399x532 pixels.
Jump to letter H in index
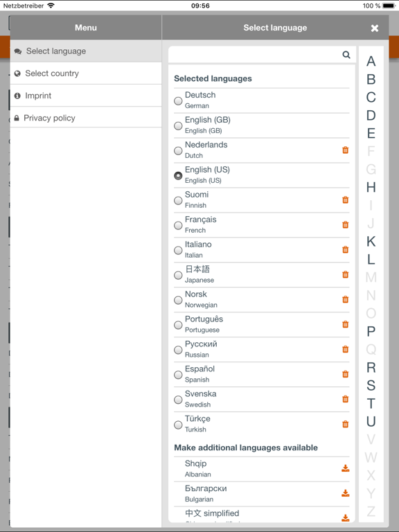pos(371,187)
